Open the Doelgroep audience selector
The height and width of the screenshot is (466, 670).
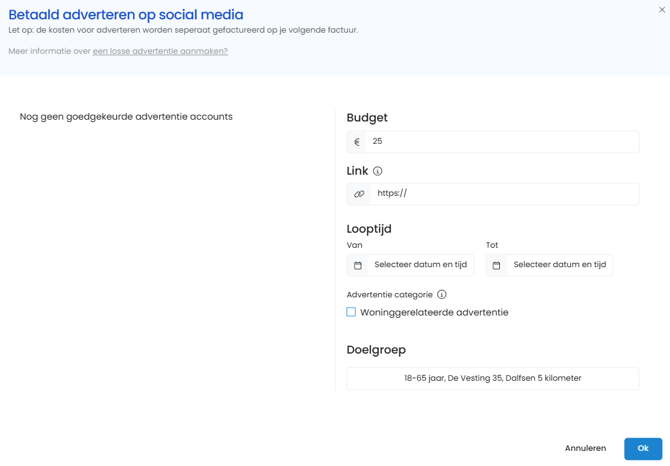493,378
